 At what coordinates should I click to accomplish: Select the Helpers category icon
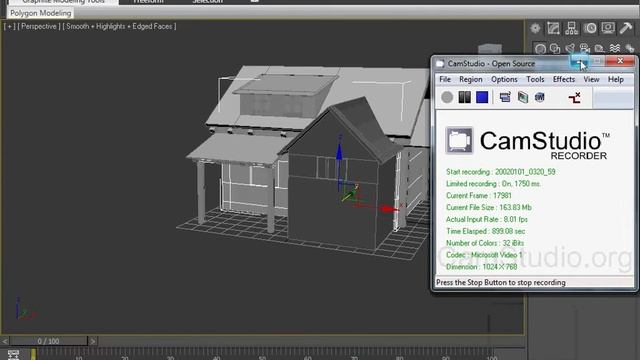click(x=599, y=49)
